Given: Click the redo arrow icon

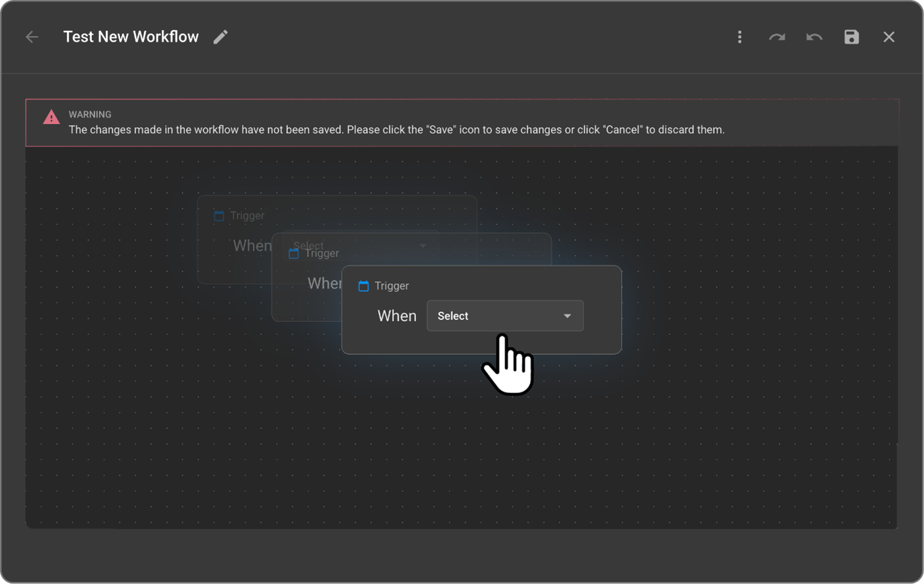Looking at the screenshot, I should click(x=777, y=37).
